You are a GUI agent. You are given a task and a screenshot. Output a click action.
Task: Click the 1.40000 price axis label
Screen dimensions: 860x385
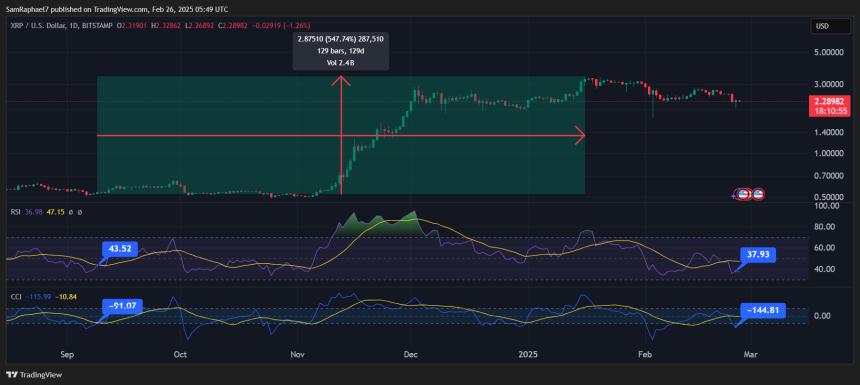point(828,132)
